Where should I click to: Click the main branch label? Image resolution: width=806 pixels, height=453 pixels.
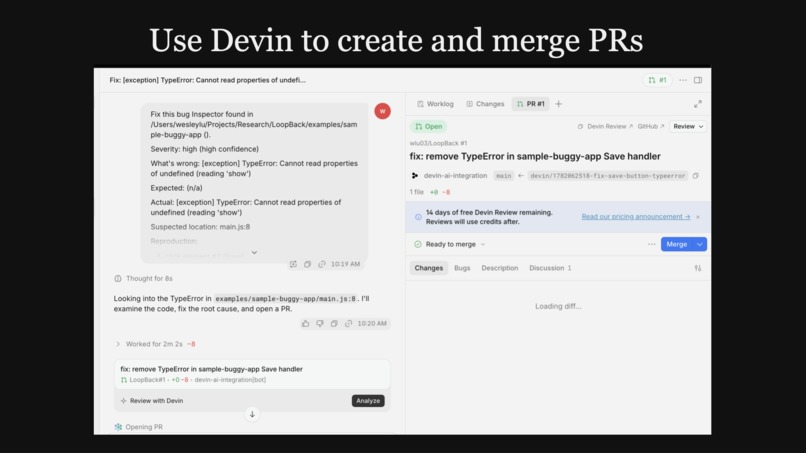tap(503, 176)
